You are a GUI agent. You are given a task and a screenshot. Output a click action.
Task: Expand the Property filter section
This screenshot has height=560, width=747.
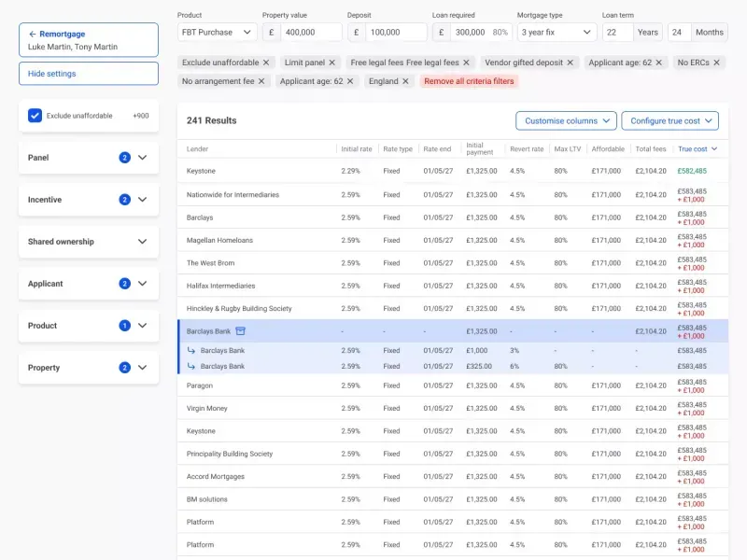(x=142, y=367)
